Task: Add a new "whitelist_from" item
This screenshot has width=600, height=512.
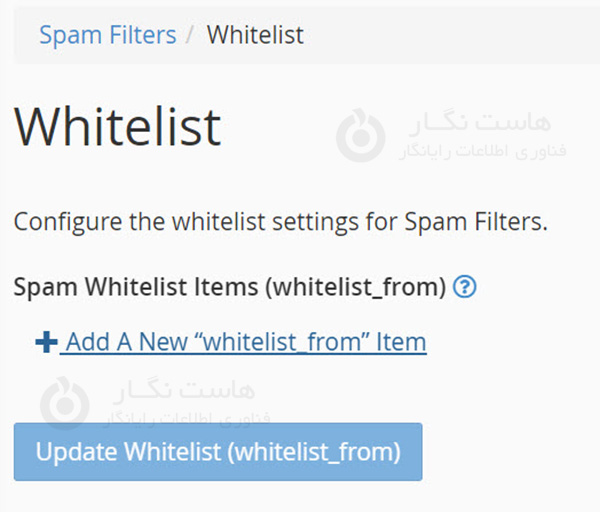Action: (x=242, y=342)
